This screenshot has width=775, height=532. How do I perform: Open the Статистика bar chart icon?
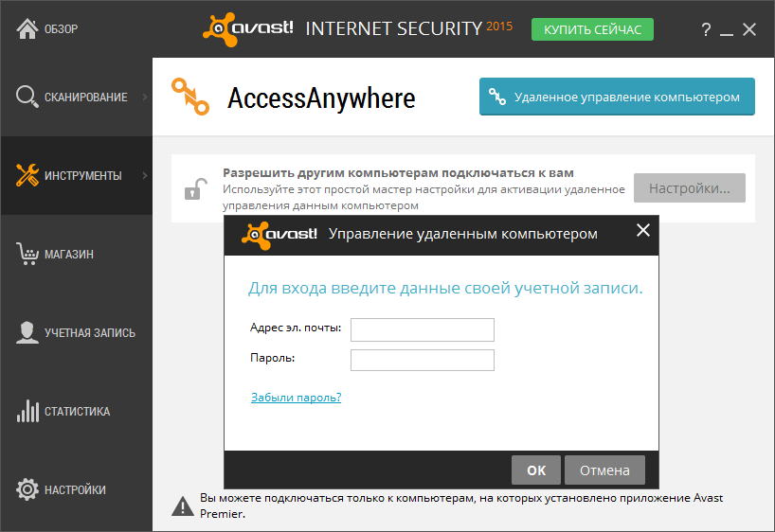click(27, 411)
